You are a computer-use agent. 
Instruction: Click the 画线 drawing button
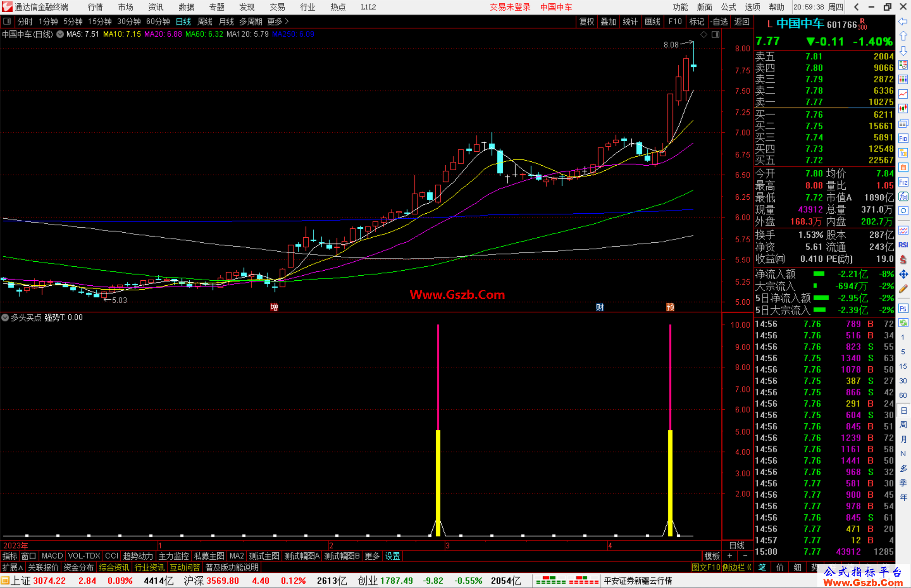652,21
